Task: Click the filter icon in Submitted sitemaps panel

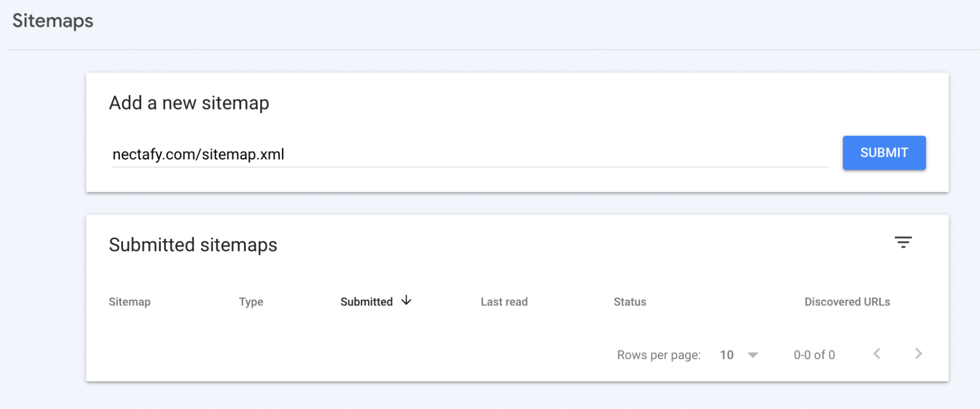Action: (905, 242)
